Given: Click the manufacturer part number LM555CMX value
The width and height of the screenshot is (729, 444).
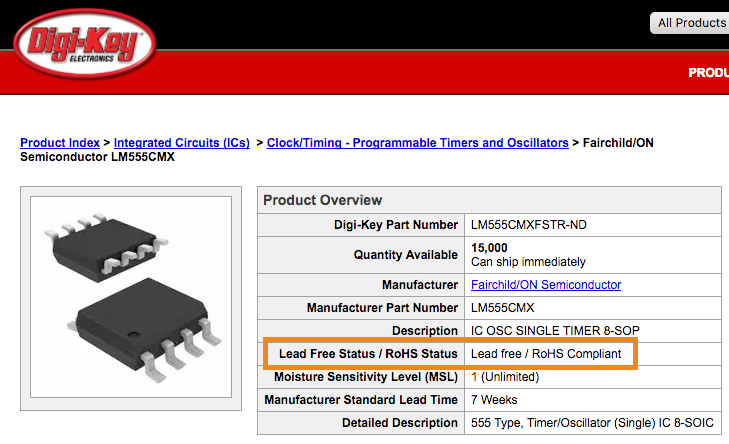Looking at the screenshot, I should pyautogui.click(x=505, y=307).
